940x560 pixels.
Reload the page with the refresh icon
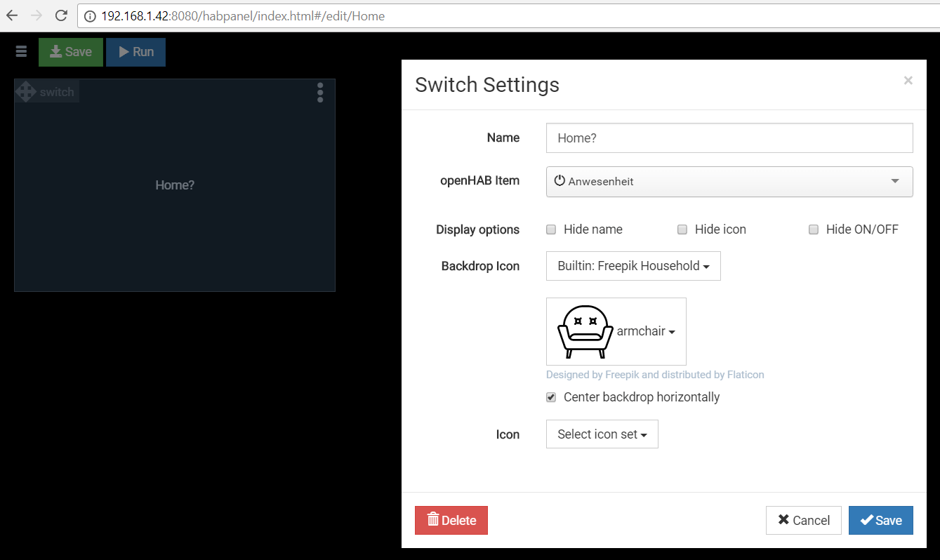(62, 15)
